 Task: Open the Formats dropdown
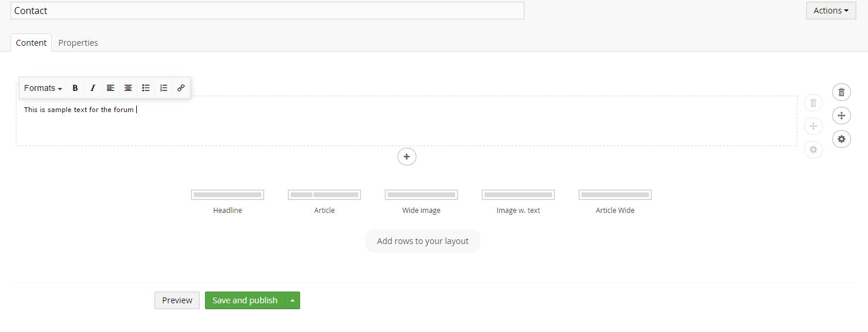(43, 88)
